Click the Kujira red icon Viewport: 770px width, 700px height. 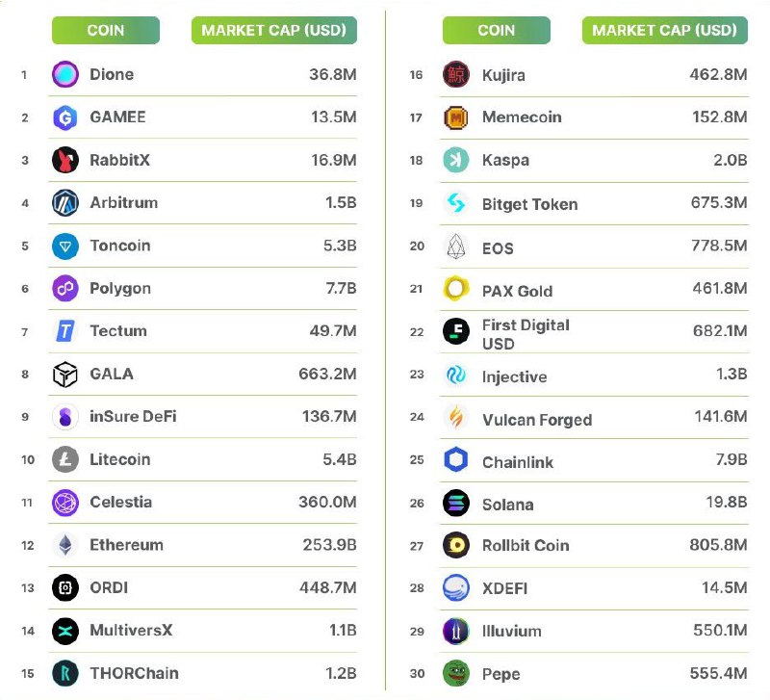[456, 75]
